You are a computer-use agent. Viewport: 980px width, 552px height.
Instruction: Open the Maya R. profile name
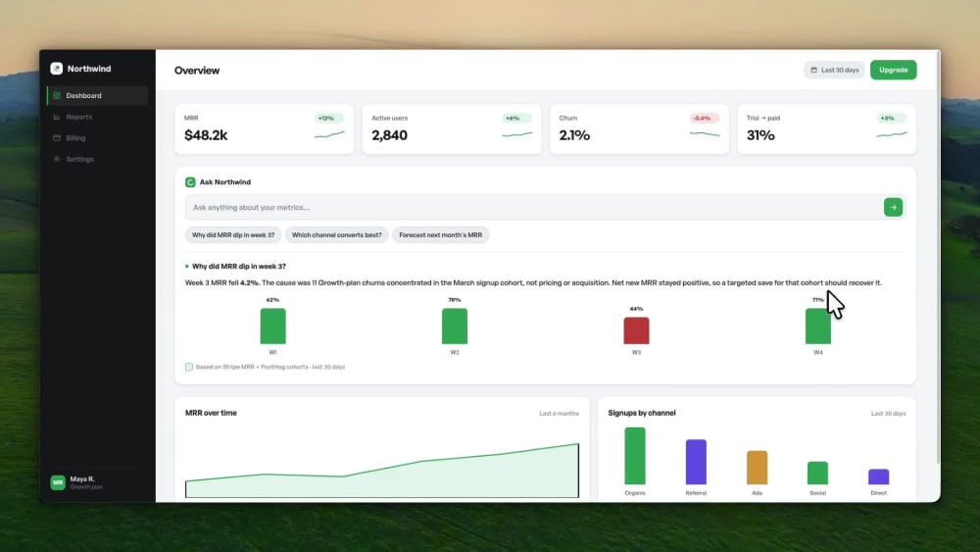82,478
